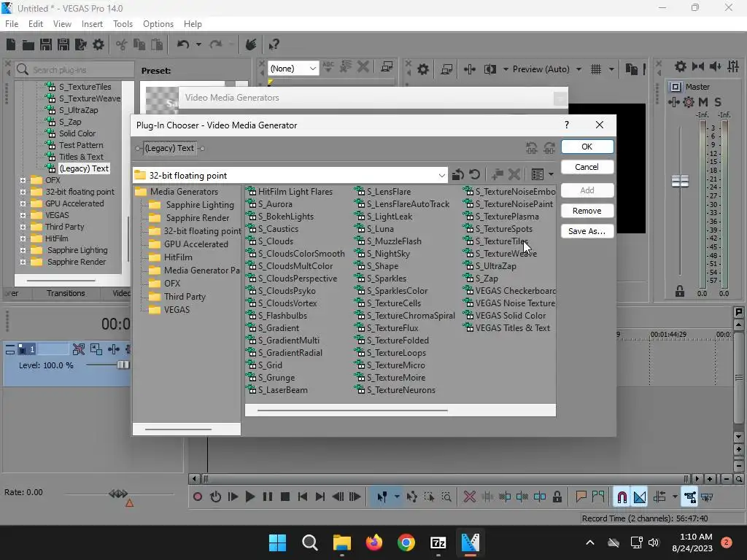Viewport: 747px width, 560px height.
Task: Click OK in Plug-In Chooser
Action: coord(587,147)
